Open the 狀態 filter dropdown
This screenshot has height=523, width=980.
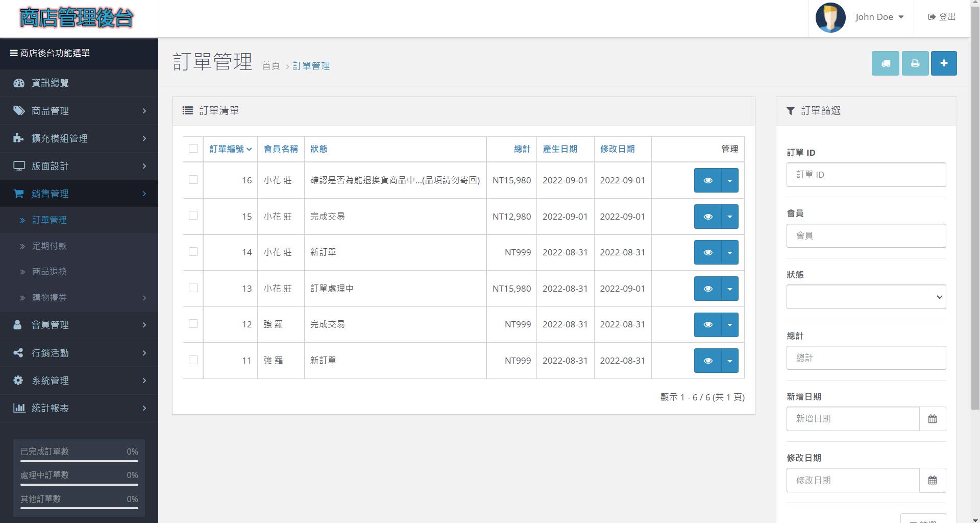(x=866, y=297)
